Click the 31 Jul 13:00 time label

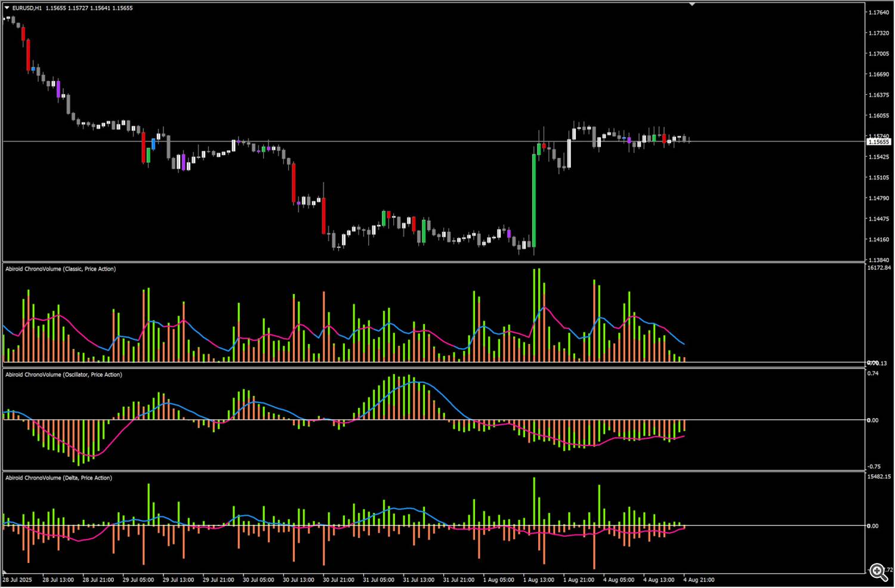418,580
